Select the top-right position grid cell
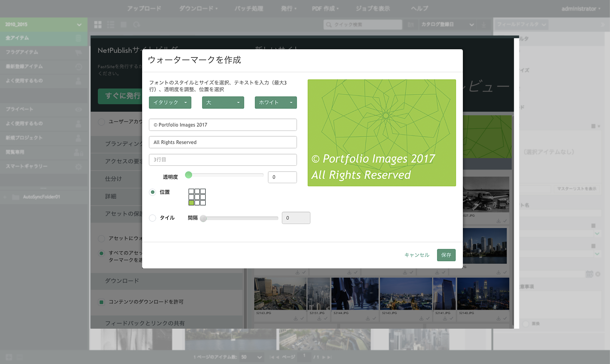 [x=203, y=191]
